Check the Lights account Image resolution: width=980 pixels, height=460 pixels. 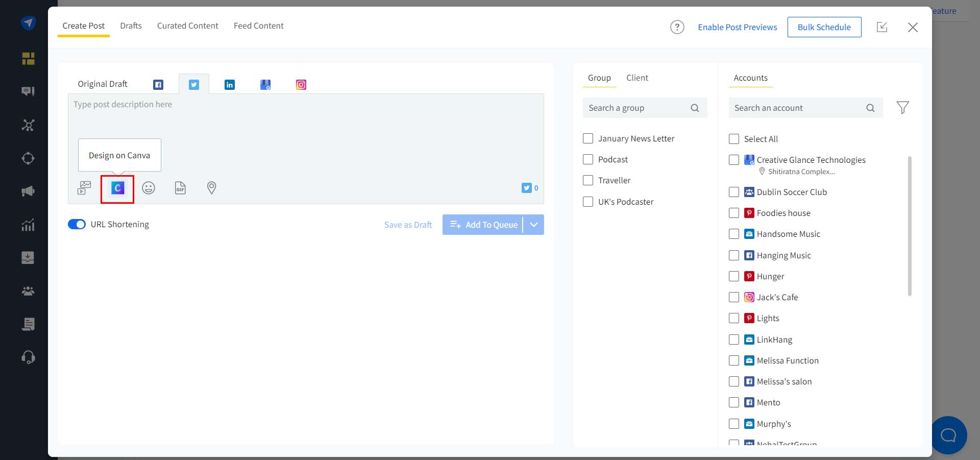(734, 318)
